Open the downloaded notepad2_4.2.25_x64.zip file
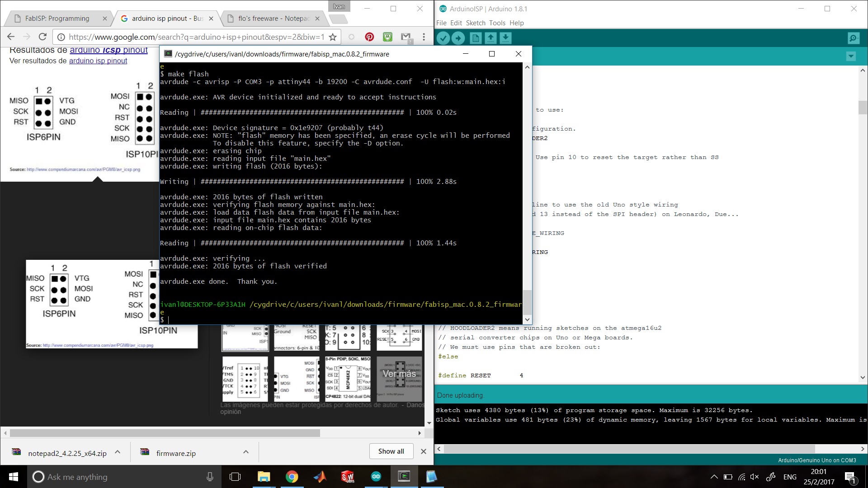This screenshot has width=868, height=488. pos(67,453)
